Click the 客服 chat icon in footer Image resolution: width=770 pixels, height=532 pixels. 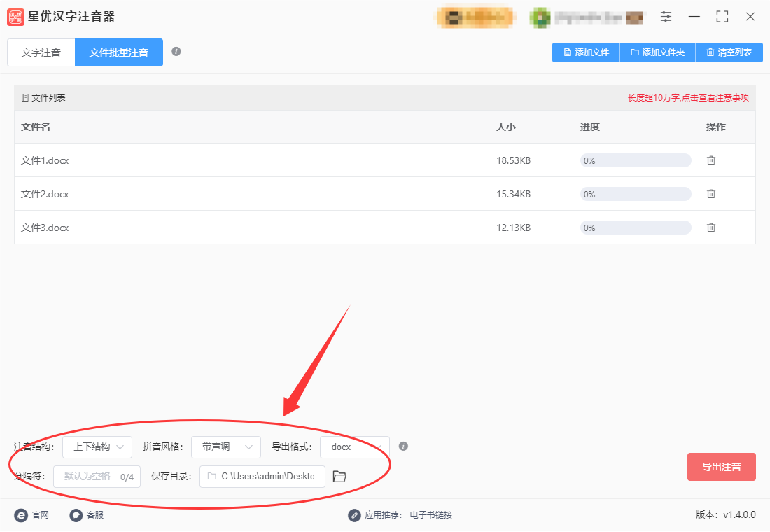76,514
